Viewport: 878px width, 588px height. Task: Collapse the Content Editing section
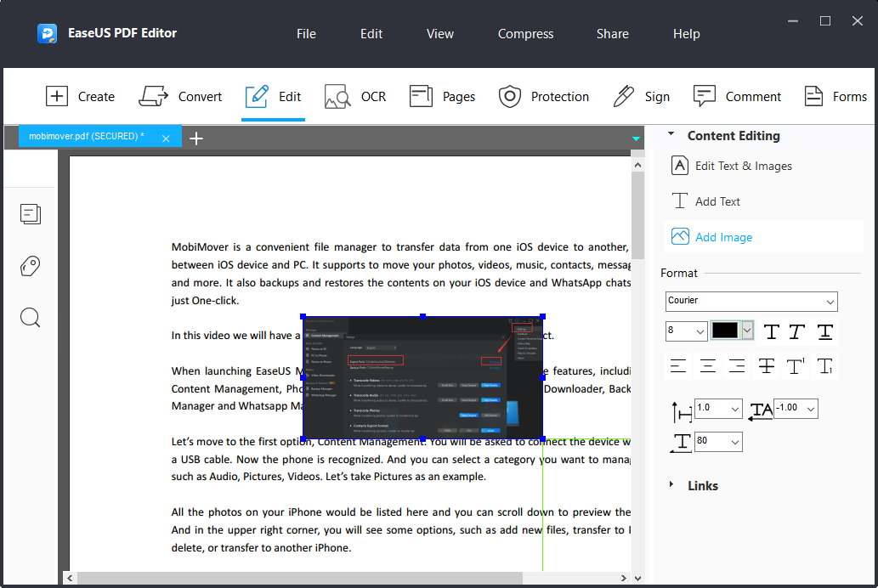click(671, 134)
